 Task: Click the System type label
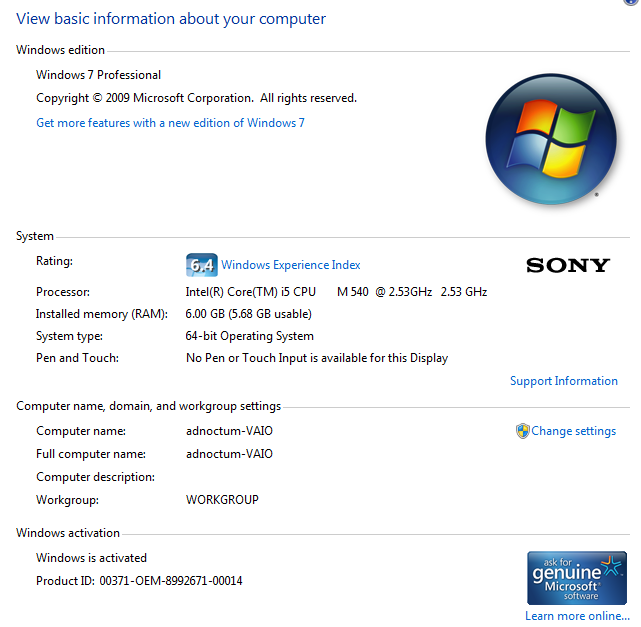pos(69,336)
